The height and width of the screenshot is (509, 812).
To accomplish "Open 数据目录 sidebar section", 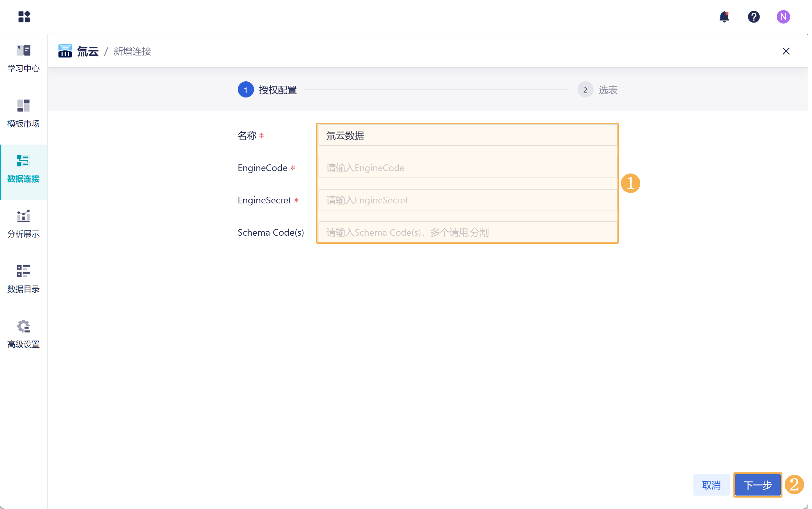I will [x=23, y=279].
